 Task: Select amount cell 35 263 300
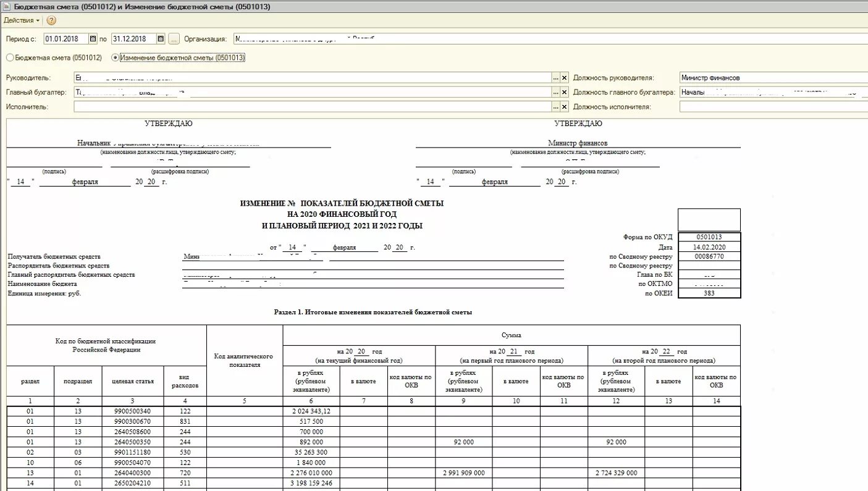click(x=311, y=452)
